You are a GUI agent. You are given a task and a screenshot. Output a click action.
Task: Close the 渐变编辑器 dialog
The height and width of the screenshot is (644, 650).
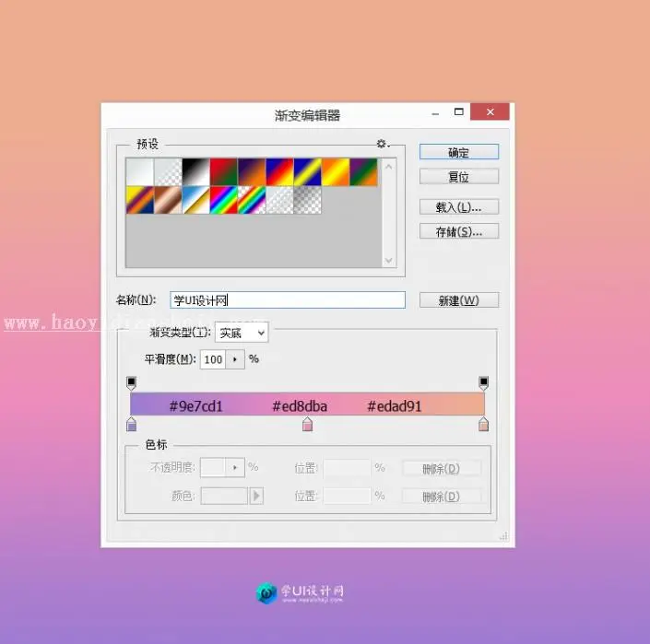click(x=490, y=111)
